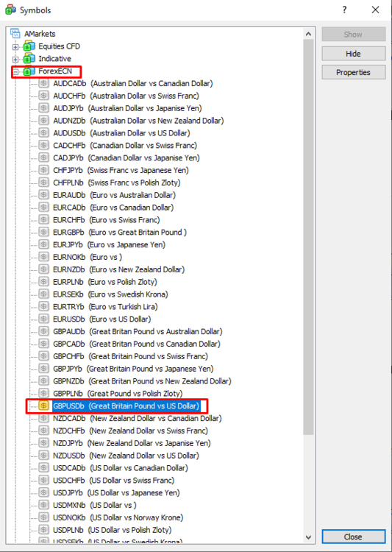
Task: Expand the Equities CFD tree node
Action: click(15, 47)
